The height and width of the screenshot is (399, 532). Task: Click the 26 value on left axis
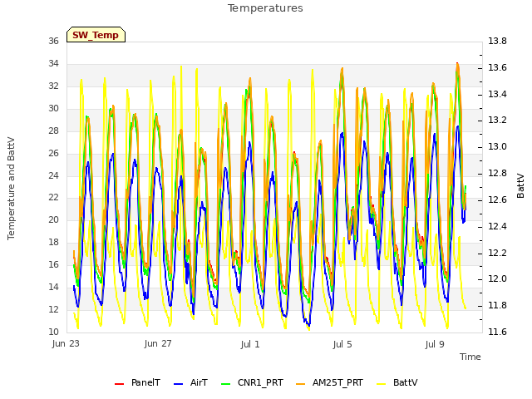click(53, 153)
